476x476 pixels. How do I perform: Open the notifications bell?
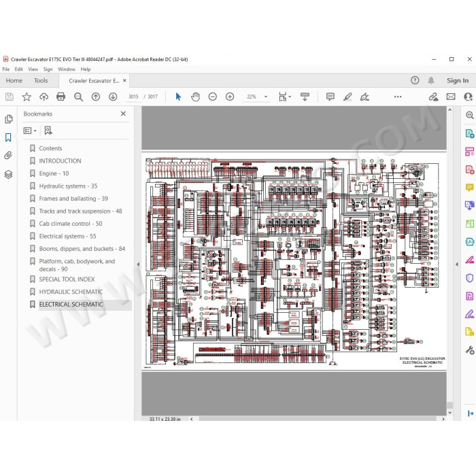(430, 80)
